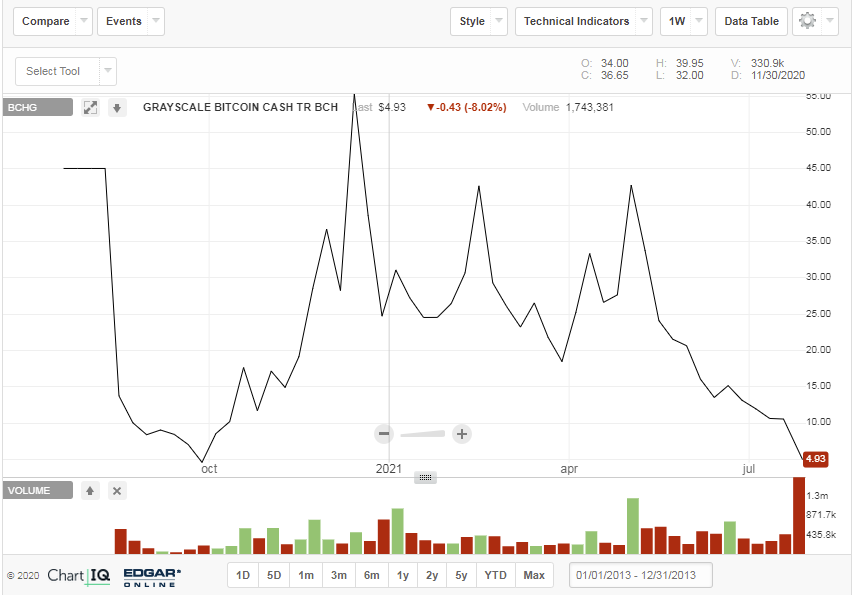Image resolution: width=852 pixels, height=595 pixels.
Task: Click the panel resize handle above Volume
Action: [425, 477]
